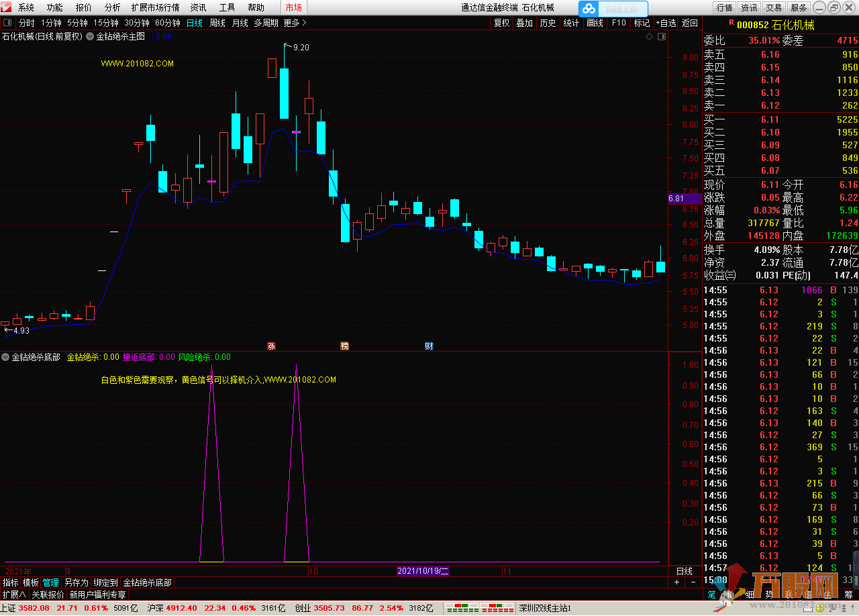Select the 月线 monthly timeframe
This screenshot has width=859, height=616.
[x=240, y=23]
